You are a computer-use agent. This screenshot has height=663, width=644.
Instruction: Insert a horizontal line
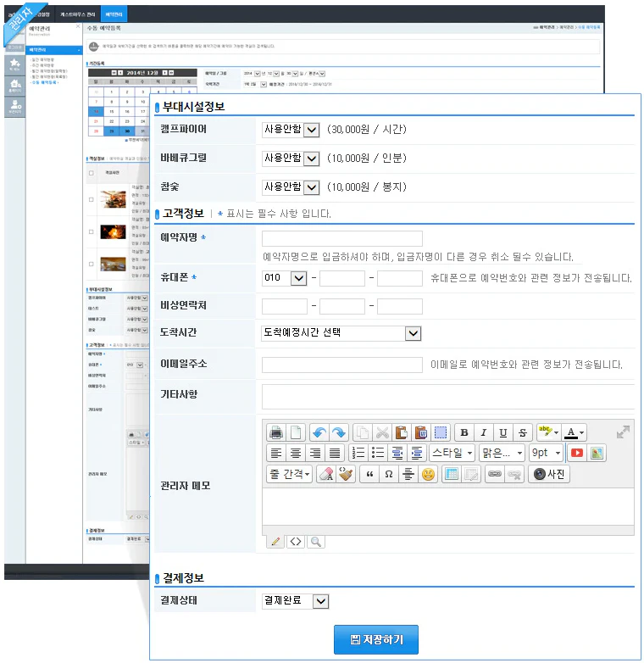(x=408, y=475)
